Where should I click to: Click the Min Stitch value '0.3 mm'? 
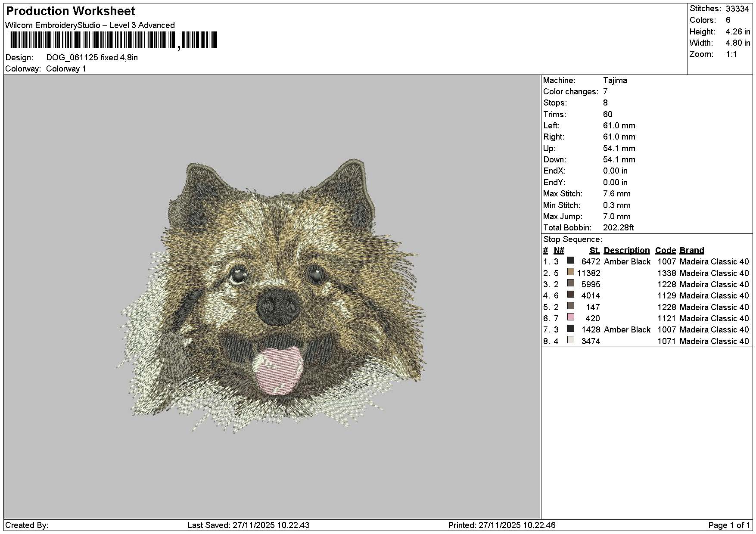pos(617,205)
